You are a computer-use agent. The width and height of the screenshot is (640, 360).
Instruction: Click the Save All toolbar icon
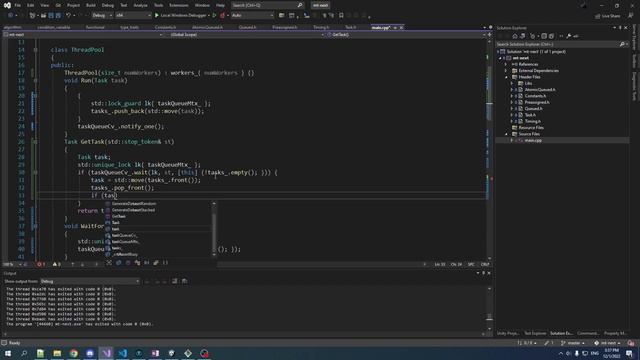pyautogui.click(x=58, y=16)
